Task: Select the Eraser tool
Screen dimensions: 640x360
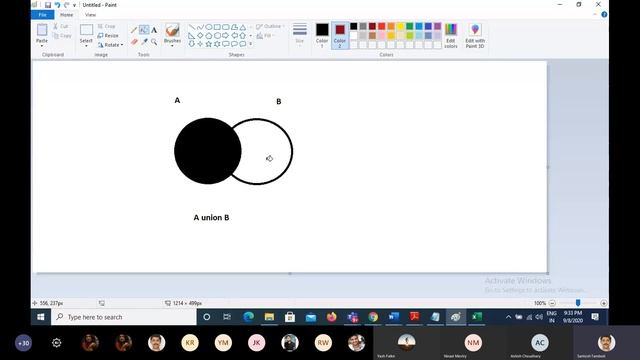Action: pyautogui.click(x=134, y=42)
